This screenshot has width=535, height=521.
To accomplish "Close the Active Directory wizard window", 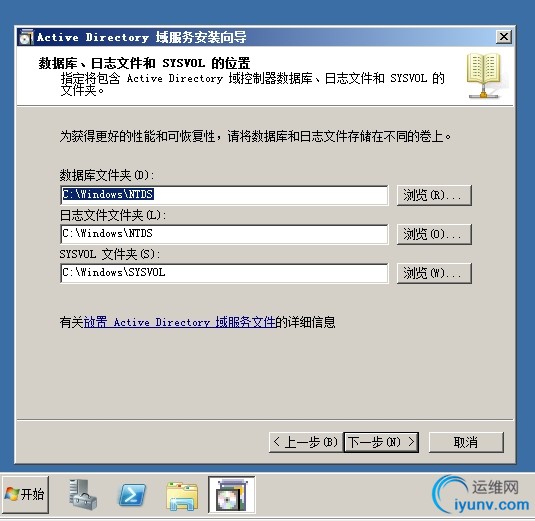I will [x=504, y=37].
